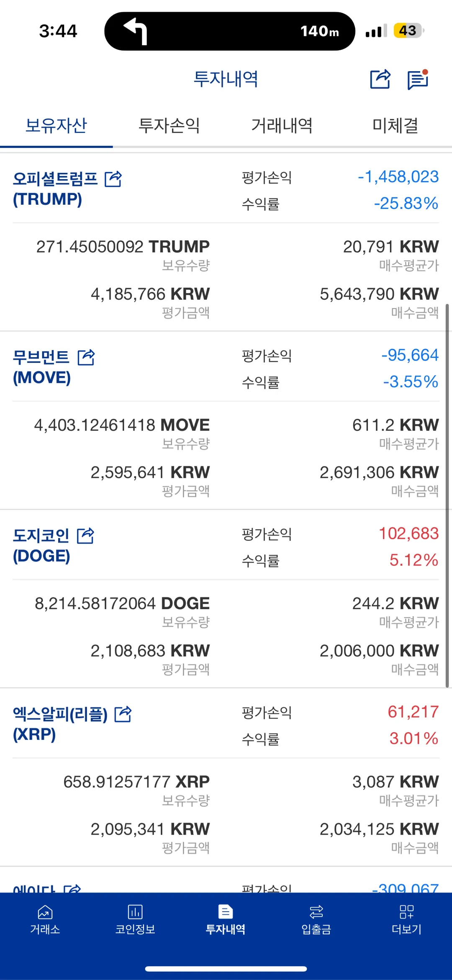The width and height of the screenshot is (452, 980).
Task: Open share icon beside 엑스알피(리플)
Action: 123,714
